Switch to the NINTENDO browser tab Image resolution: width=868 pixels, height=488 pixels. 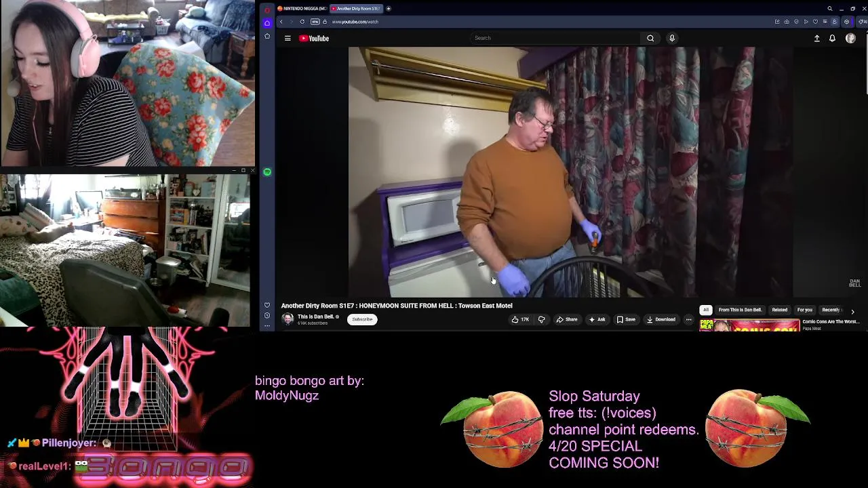click(302, 9)
